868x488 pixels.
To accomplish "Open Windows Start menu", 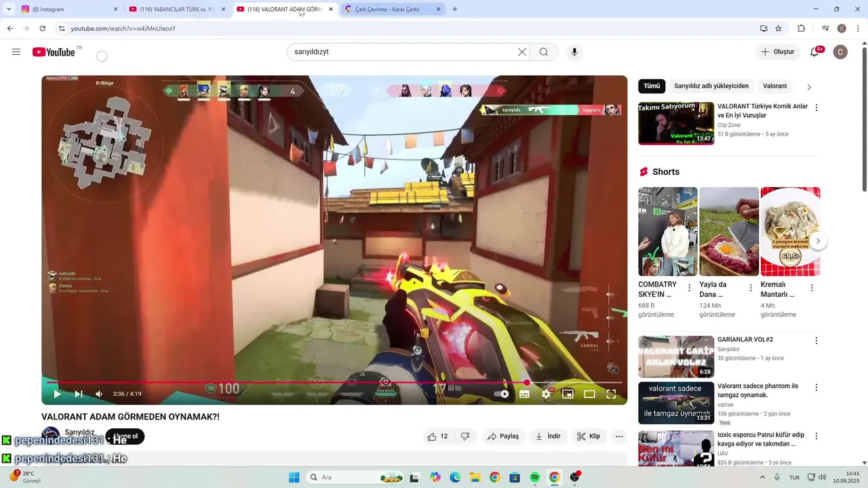I will pyautogui.click(x=294, y=477).
